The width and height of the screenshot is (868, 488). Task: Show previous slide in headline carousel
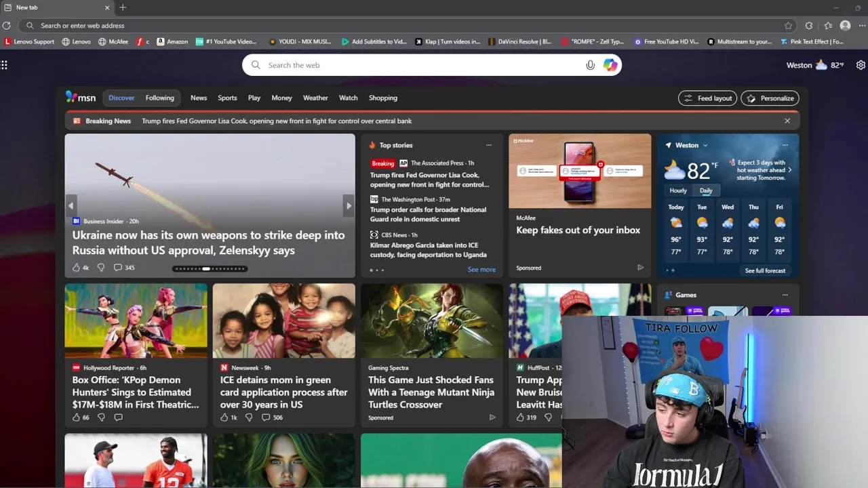point(71,205)
